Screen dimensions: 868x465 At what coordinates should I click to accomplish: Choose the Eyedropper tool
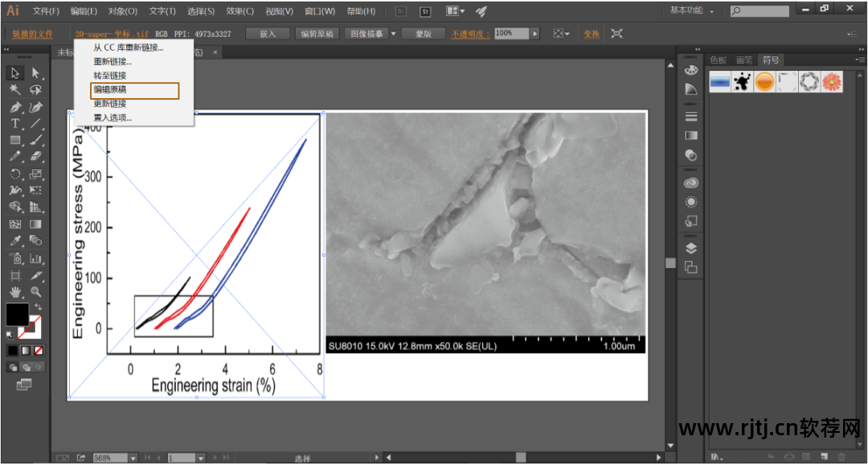pos(15,241)
